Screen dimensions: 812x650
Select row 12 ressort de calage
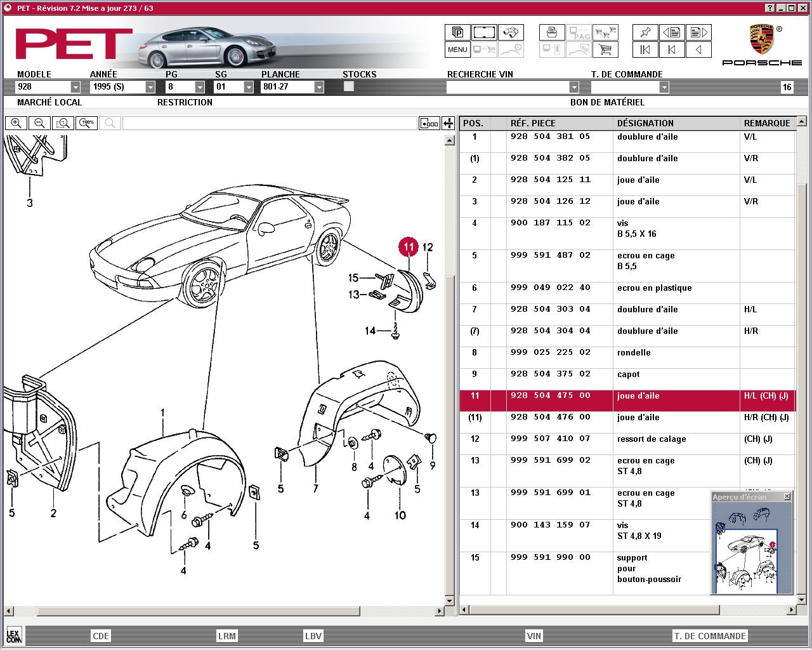(627, 439)
